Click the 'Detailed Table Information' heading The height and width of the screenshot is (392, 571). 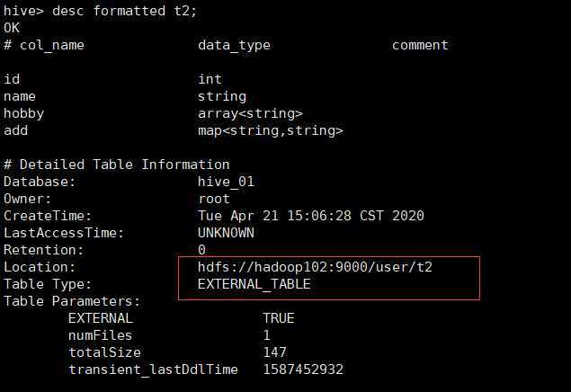pos(125,165)
